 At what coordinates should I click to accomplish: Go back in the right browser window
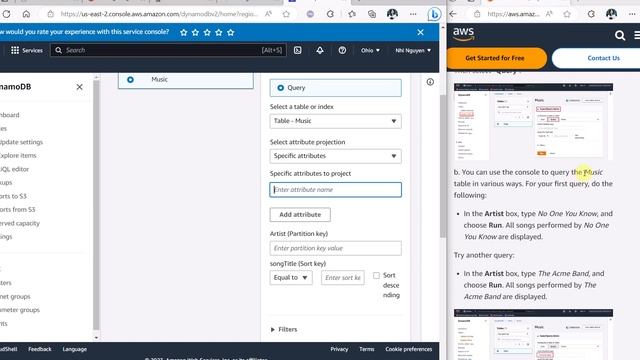453,14
